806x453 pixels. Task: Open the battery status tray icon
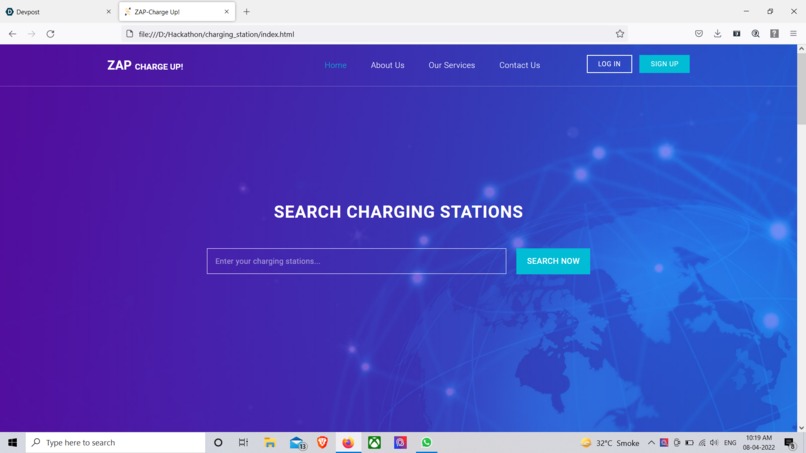coord(689,443)
